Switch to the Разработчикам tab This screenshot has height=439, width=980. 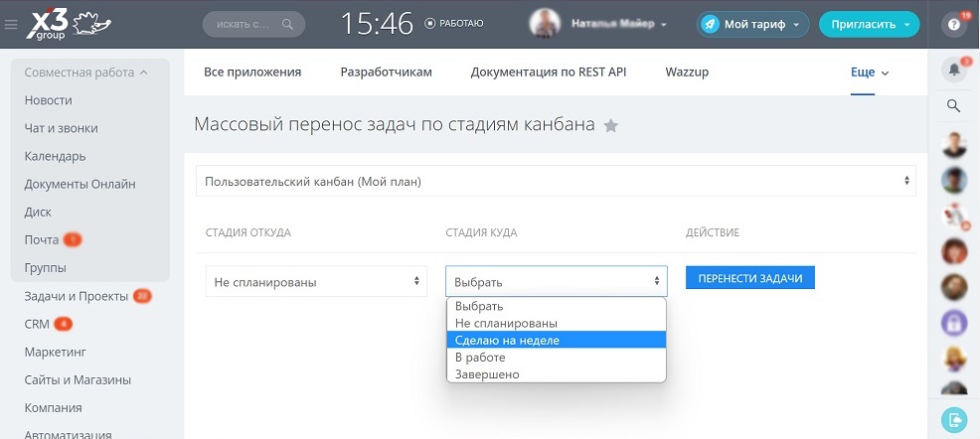(387, 72)
